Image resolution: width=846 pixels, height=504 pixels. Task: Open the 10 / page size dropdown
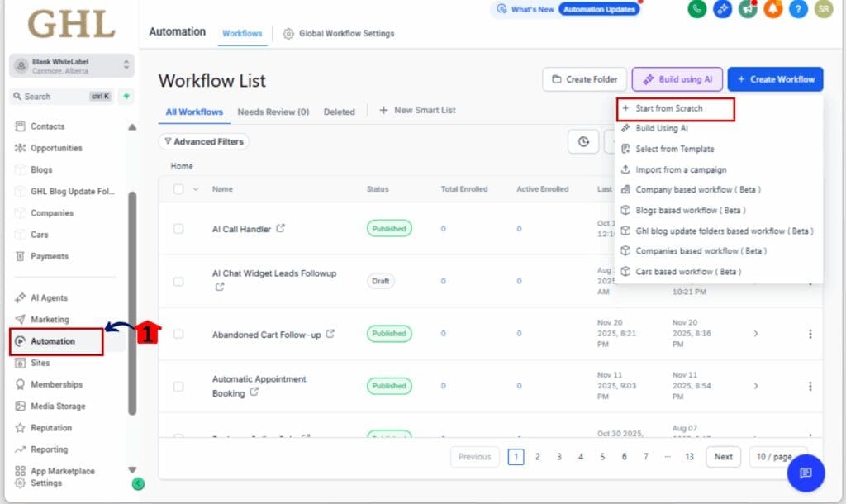777,457
